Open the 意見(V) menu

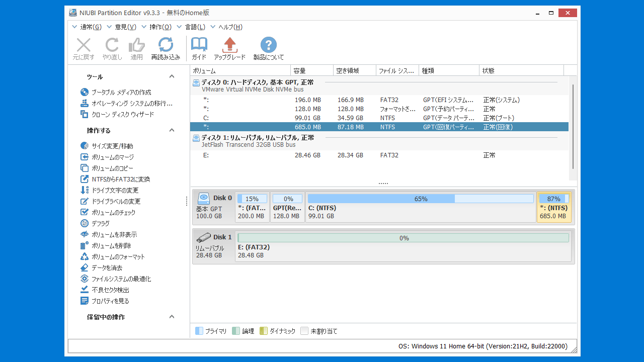coord(121,27)
